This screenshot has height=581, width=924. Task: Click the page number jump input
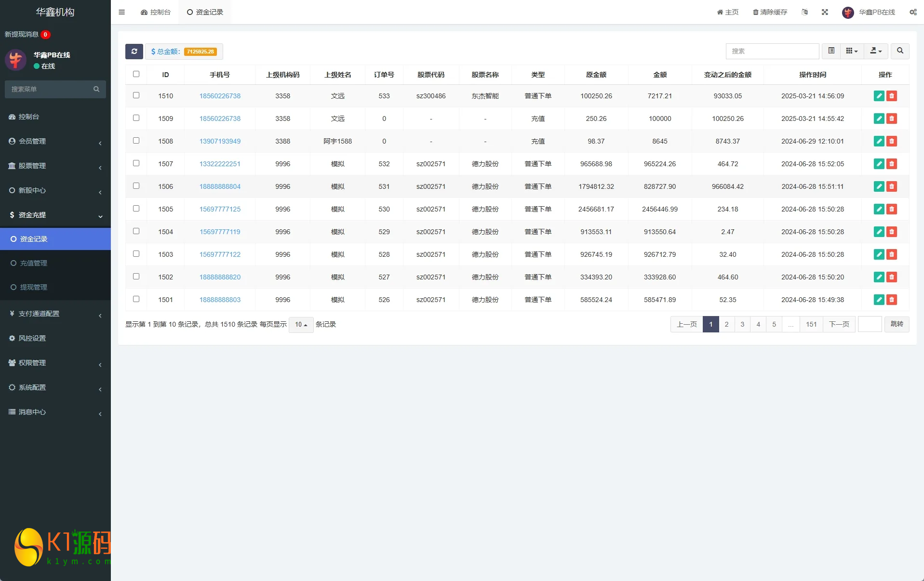pyautogui.click(x=870, y=324)
